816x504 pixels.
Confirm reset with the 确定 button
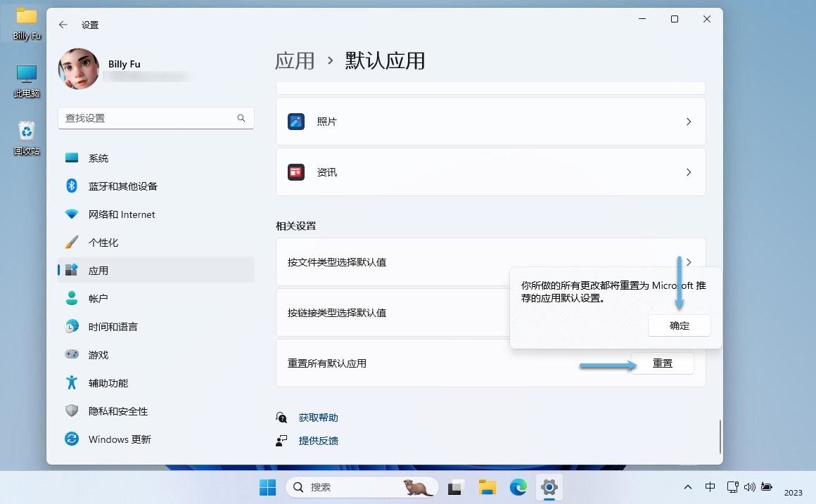tap(679, 325)
